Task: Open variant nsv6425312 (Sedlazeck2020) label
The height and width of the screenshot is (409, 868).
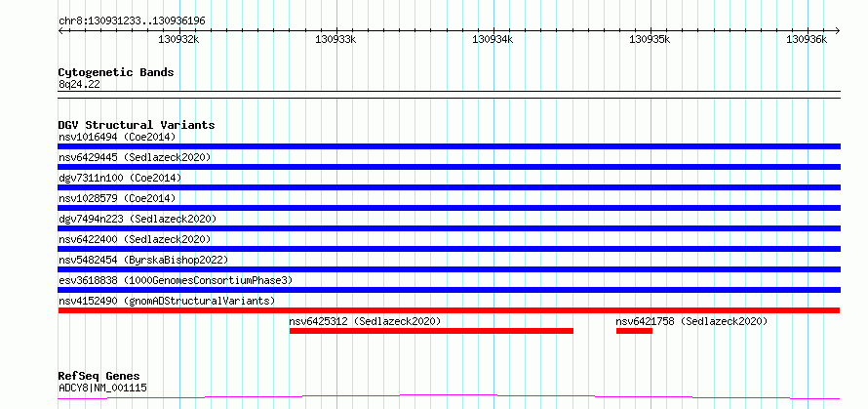Action: click(365, 321)
